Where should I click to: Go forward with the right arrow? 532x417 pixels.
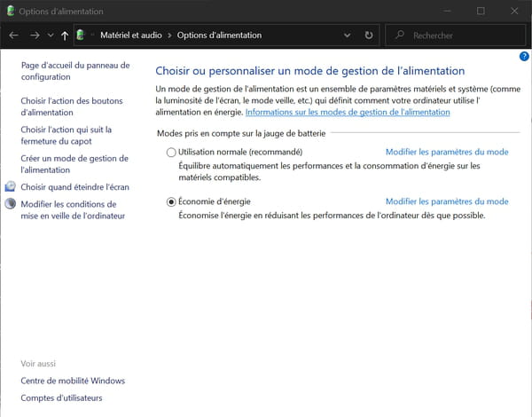[x=35, y=35]
